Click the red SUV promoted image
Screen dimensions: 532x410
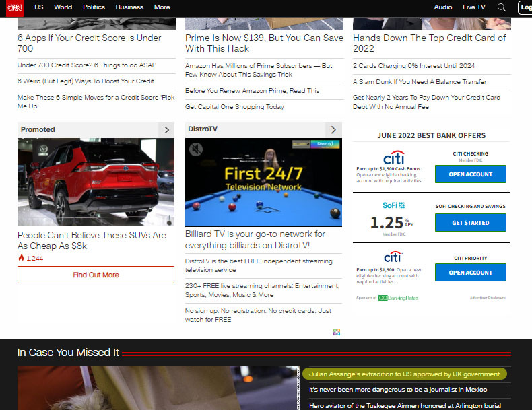pyautogui.click(x=96, y=182)
